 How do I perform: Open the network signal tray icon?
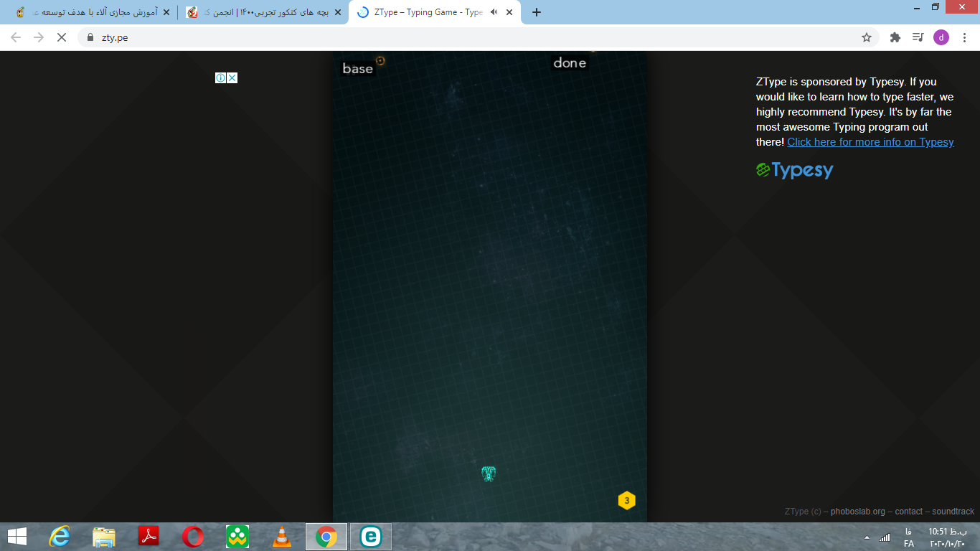pyautogui.click(x=885, y=537)
